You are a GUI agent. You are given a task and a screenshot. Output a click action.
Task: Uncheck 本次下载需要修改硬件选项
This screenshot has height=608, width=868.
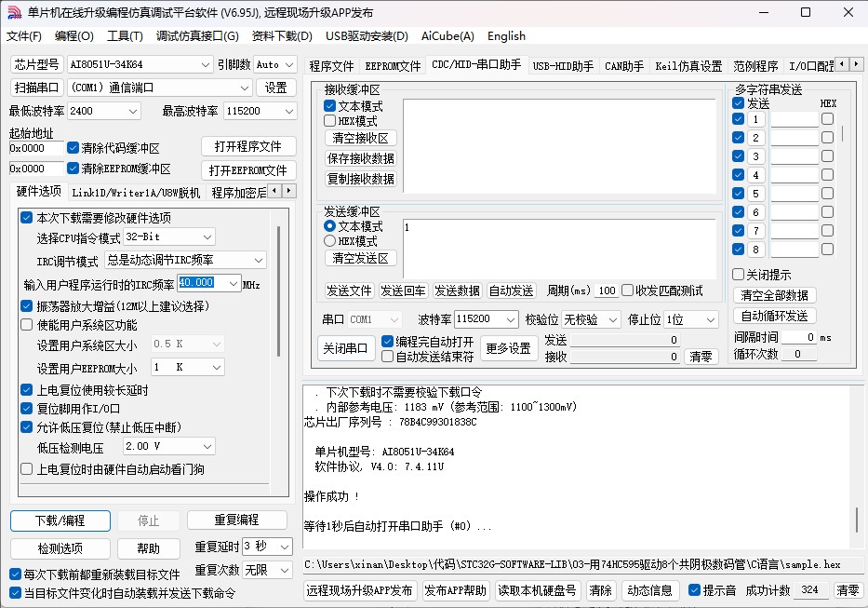(27, 217)
